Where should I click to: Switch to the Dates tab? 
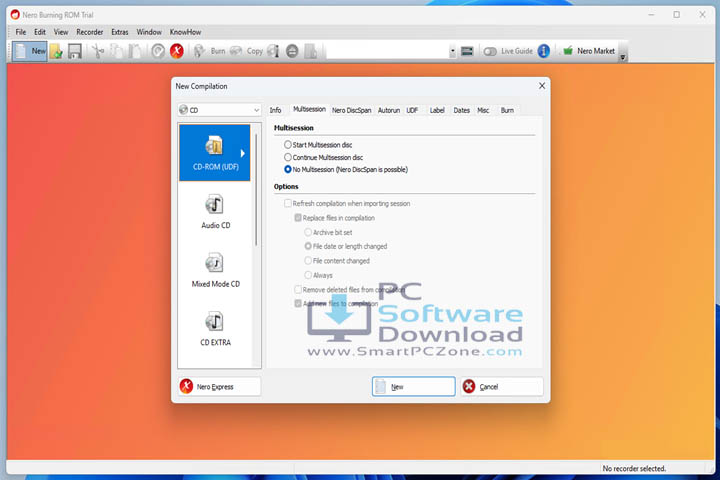[x=461, y=110]
